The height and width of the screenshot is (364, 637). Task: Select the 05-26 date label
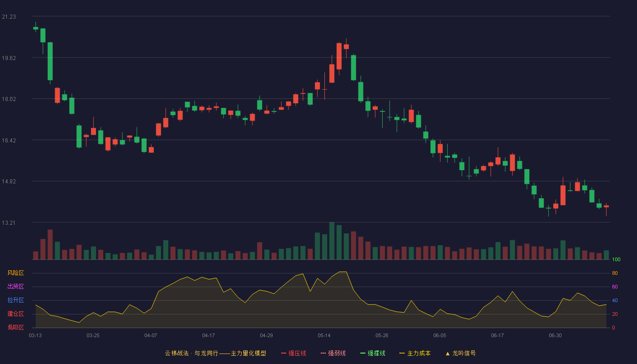382,335
